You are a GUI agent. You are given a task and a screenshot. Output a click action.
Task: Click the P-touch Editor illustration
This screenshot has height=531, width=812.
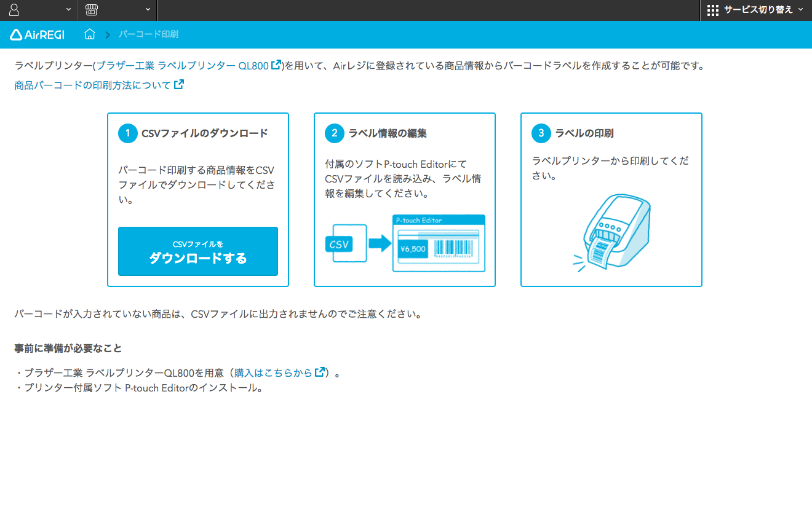(x=405, y=243)
